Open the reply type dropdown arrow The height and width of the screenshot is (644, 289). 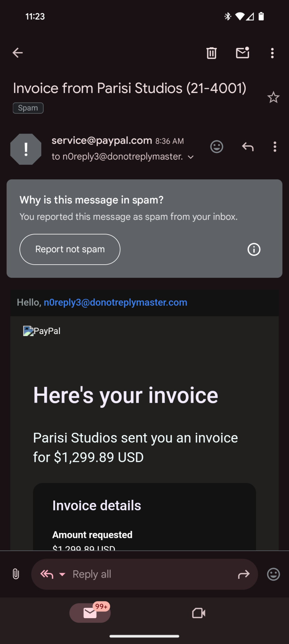pyautogui.click(x=62, y=574)
